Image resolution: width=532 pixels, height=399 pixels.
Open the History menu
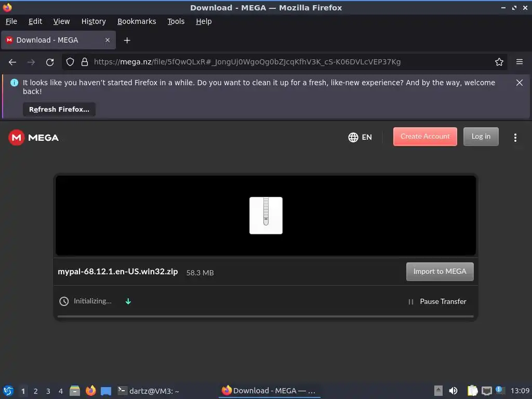tap(94, 21)
